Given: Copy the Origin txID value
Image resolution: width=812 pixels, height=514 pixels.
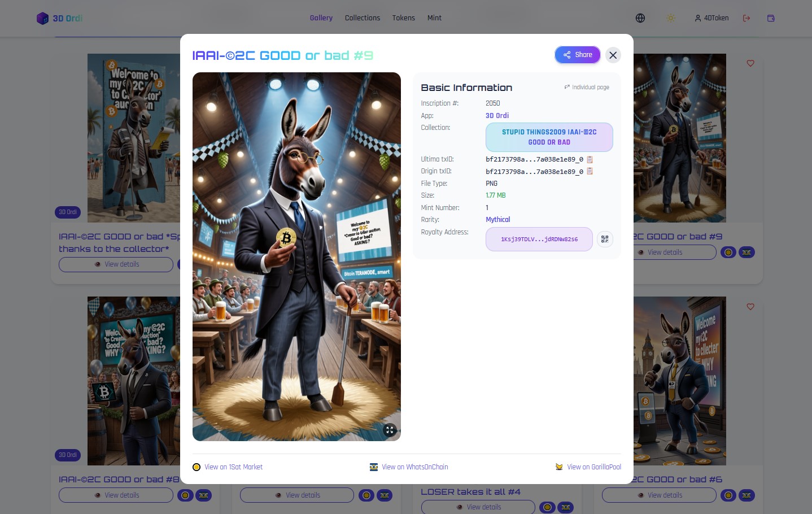Looking at the screenshot, I should tap(590, 171).
